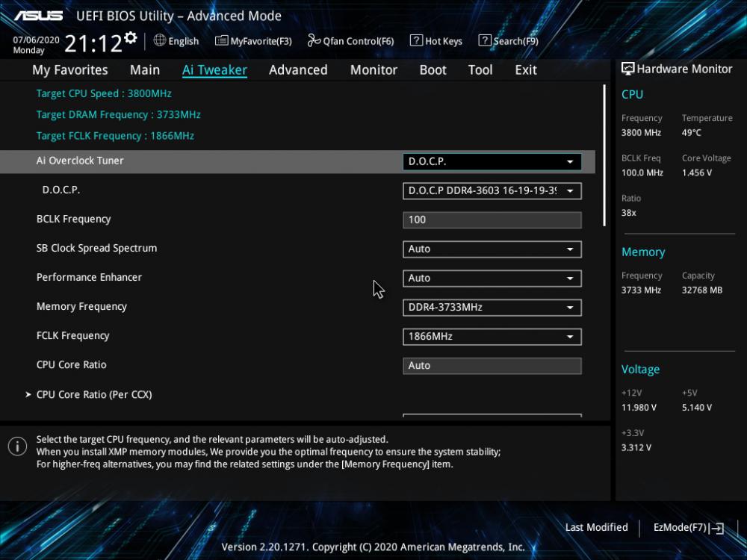The image size is (747, 560).
Task: Click the Search(F9) button
Action: [508, 41]
